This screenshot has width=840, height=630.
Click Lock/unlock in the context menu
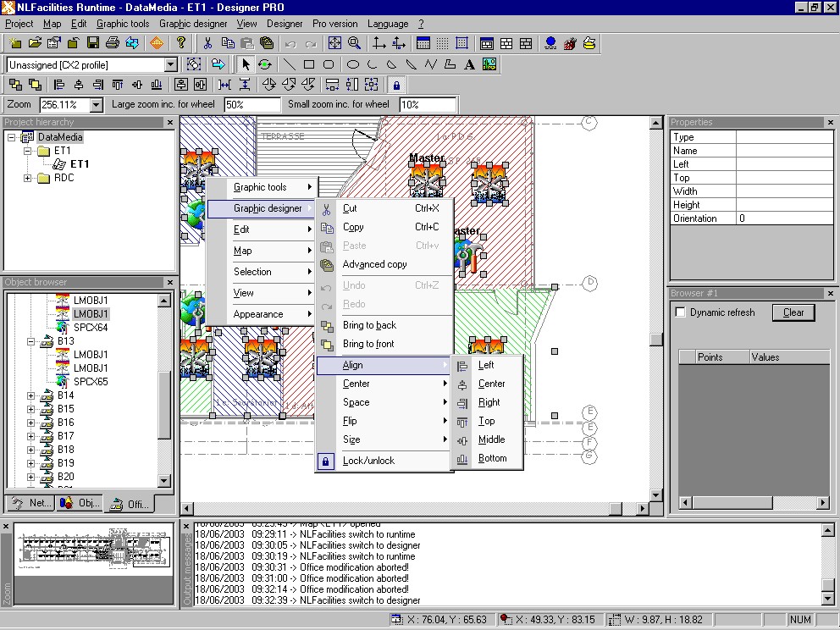coord(368,461)
